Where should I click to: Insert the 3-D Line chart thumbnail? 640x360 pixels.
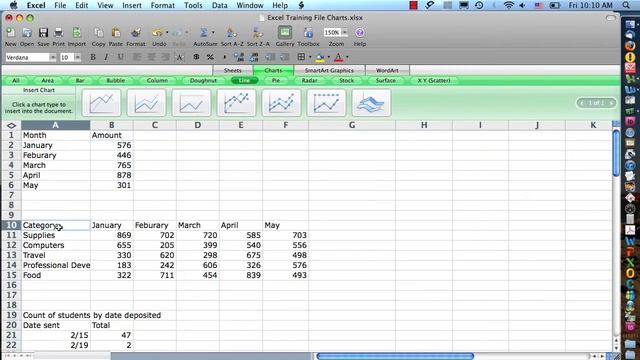tap(371, 103)
